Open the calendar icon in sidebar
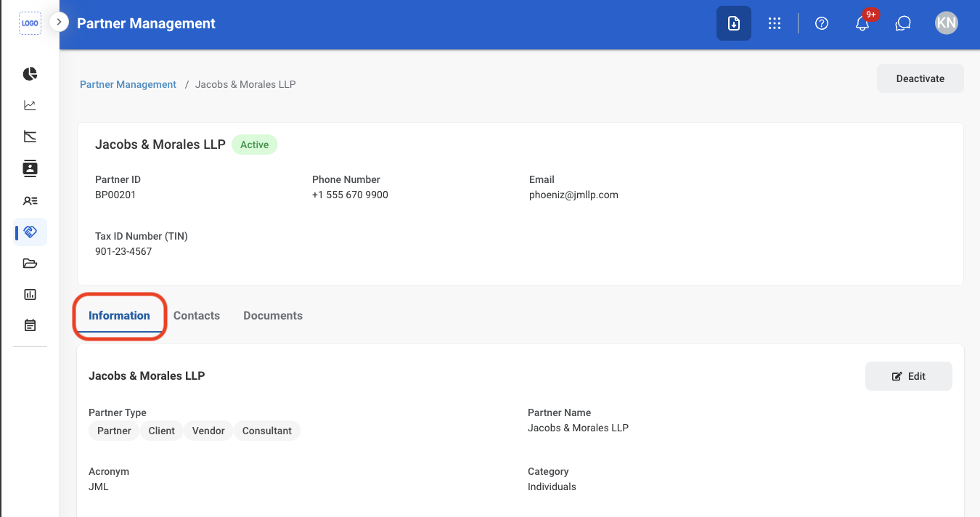 click(x=30, y=325)
